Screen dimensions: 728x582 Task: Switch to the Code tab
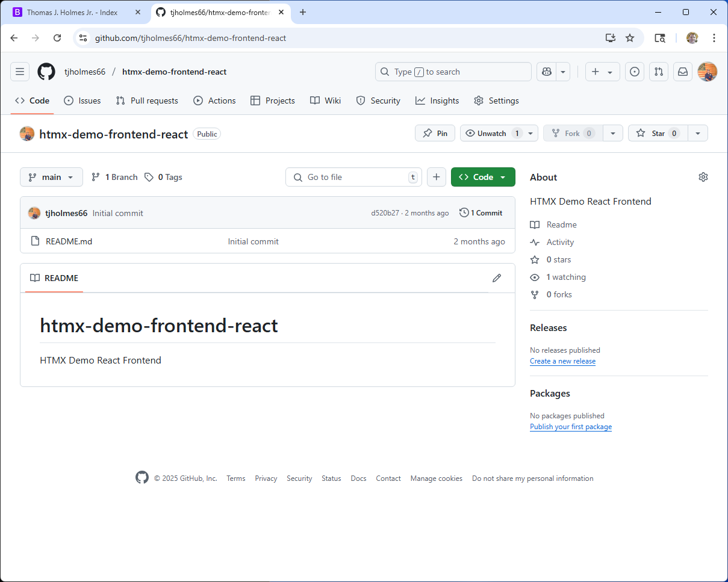tap(32, 101)
